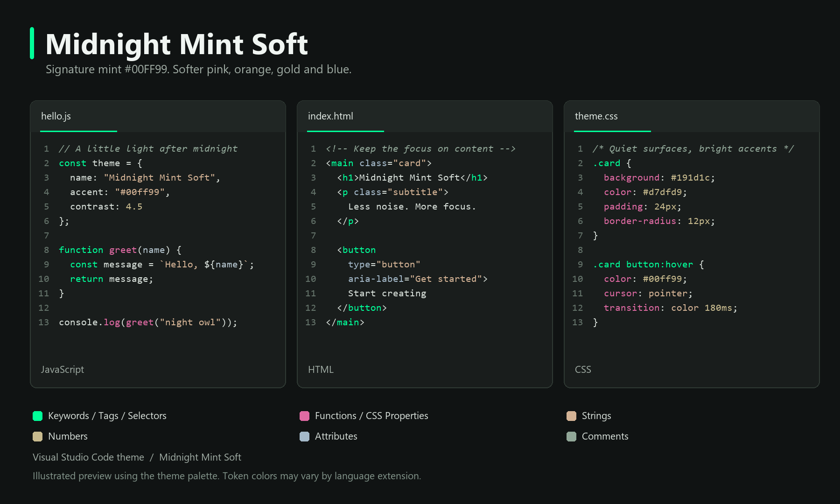This screenshot has height=504, width=840.
Task: Click the closing '</main>' tag
Action: tap(345, 322)
